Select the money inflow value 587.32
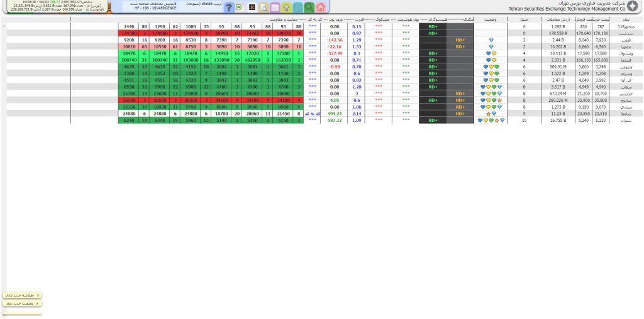 (x=335, y=121)
